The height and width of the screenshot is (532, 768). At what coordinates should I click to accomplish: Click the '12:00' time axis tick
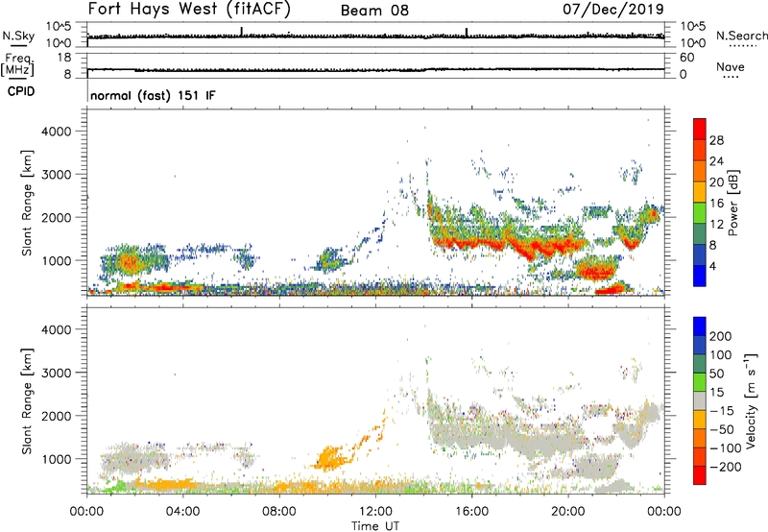(375, 512)
